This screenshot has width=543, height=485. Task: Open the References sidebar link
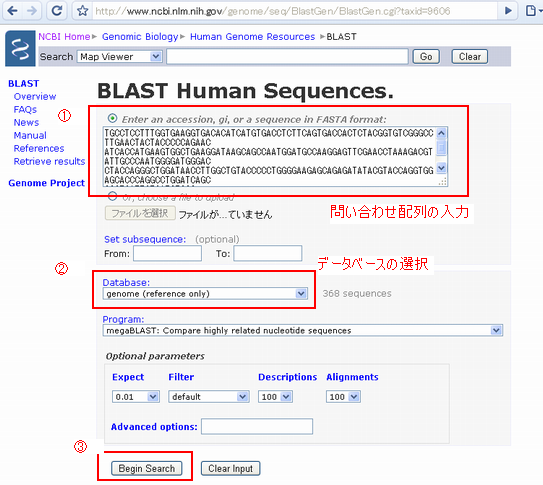pos(39,149)
